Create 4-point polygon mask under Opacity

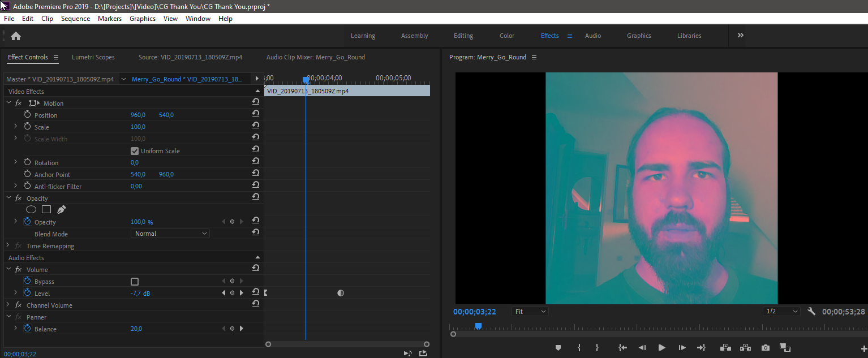46,209
